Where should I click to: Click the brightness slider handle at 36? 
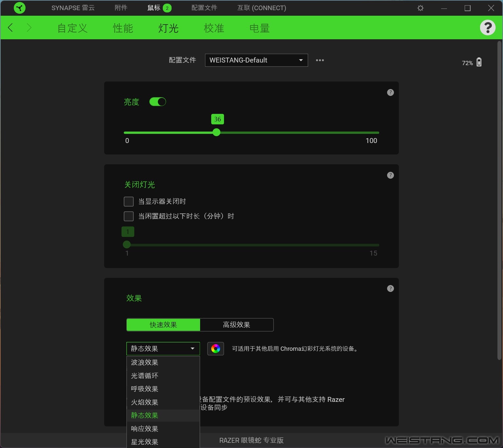click(216, 132)
